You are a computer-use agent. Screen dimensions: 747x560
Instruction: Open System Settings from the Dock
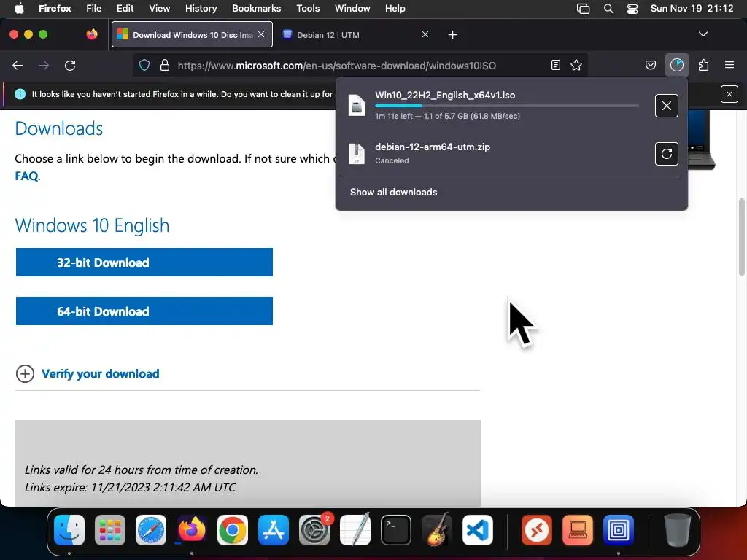click(x=314, y=530)
